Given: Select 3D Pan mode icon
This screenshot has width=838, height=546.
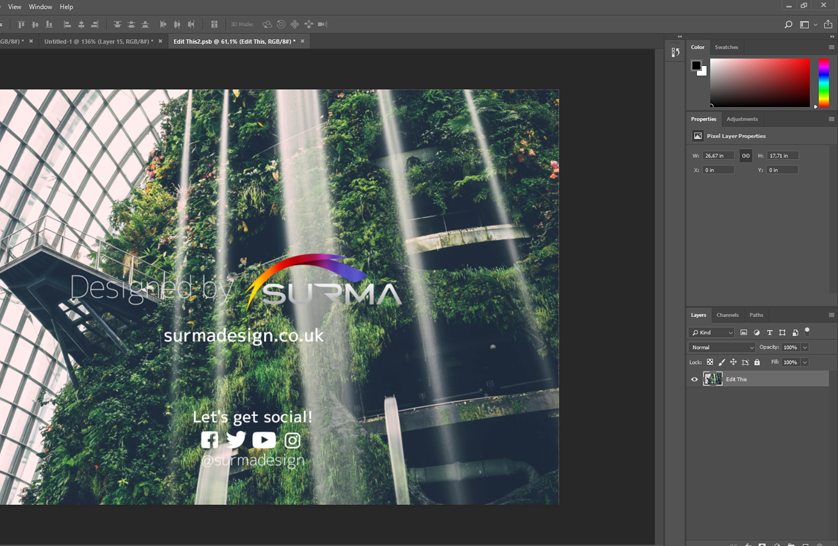Looking at the screenshot, I should 294,24.
